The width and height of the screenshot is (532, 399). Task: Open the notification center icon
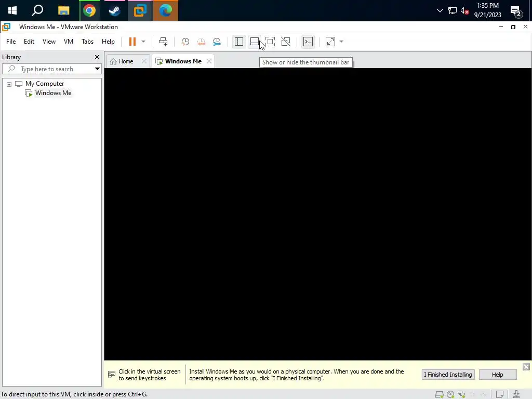pyautogui.click(x=516, y=11)
